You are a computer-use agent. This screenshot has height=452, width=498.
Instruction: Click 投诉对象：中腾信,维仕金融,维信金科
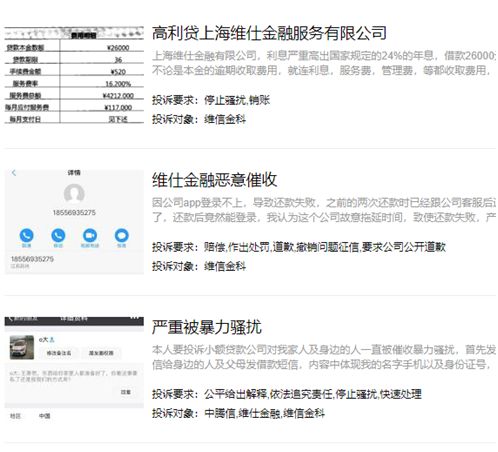tap(238, 413)
